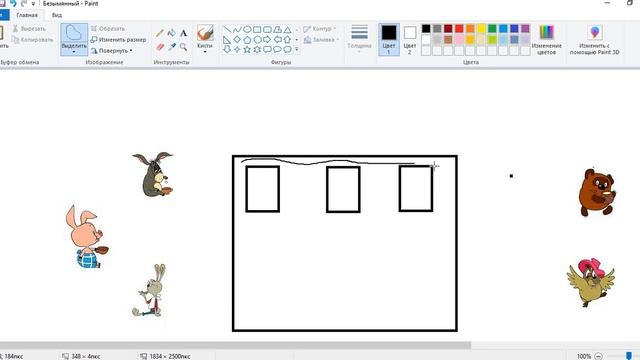
Task: Open Edit colors (Изменение цветов)
Action: 547,40
